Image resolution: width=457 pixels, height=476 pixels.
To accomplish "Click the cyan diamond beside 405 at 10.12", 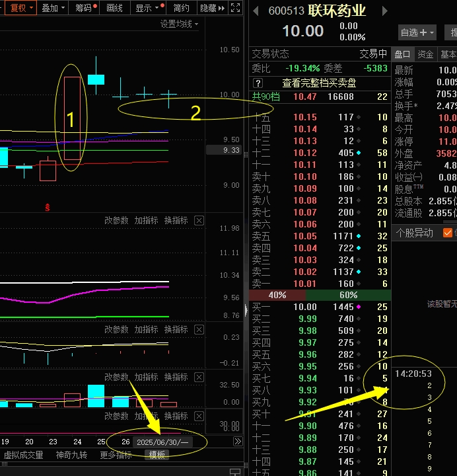I will click(x=359, y=153).
